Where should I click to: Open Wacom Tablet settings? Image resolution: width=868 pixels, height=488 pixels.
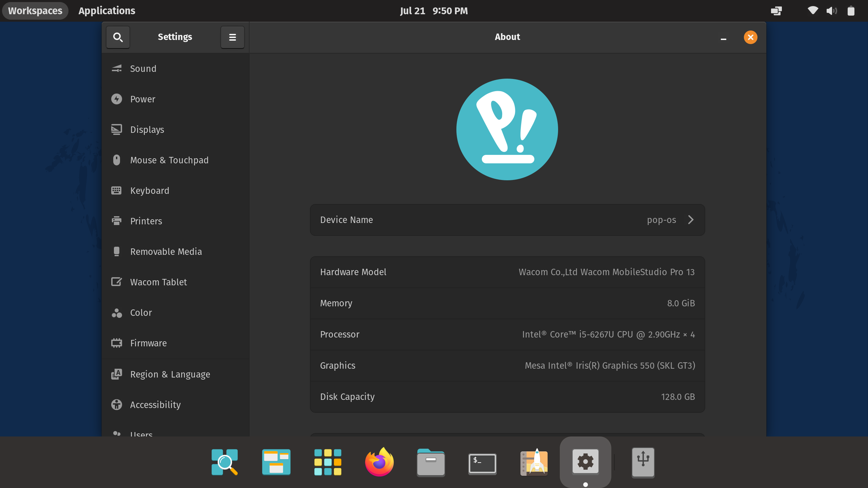click(158, 282)
